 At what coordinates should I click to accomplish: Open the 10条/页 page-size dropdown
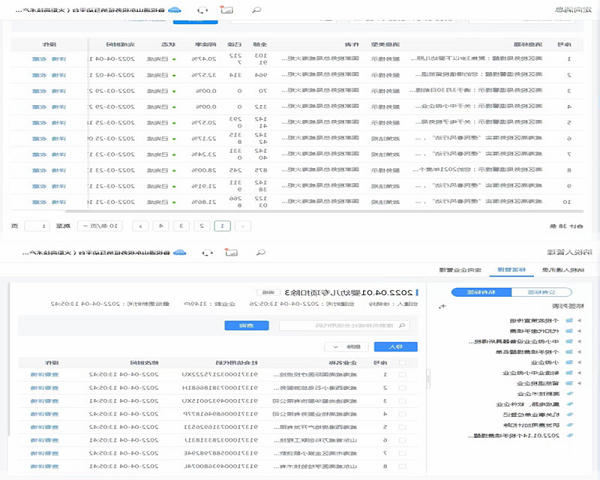click(100, 226)
